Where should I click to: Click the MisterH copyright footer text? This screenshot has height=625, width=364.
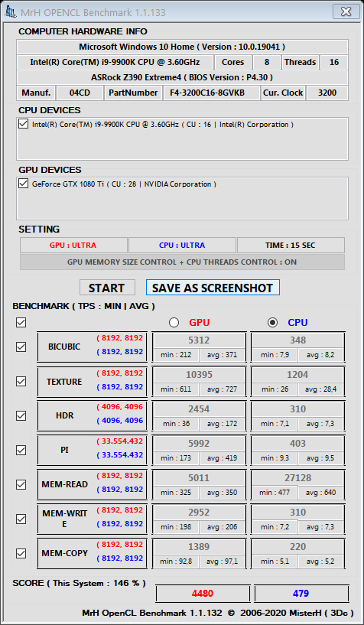click(x=217, y=613)
